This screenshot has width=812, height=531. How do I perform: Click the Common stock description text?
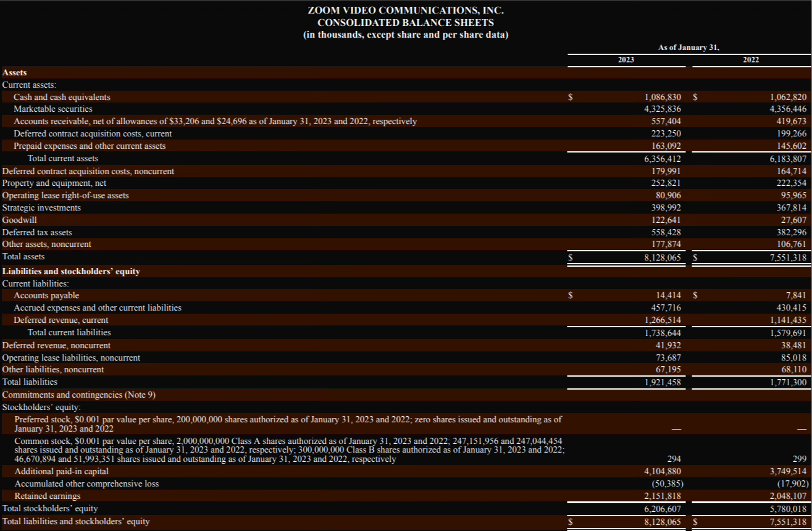(289, 449)
